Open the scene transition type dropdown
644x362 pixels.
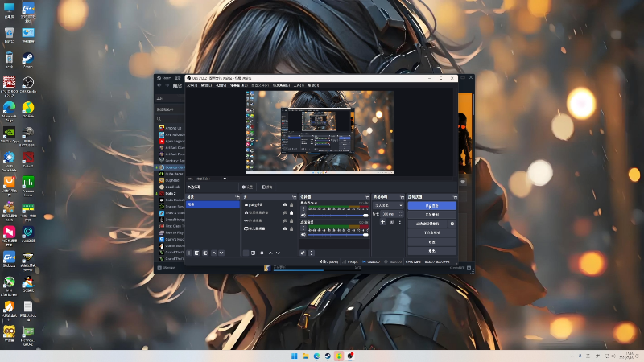(388, 205)
